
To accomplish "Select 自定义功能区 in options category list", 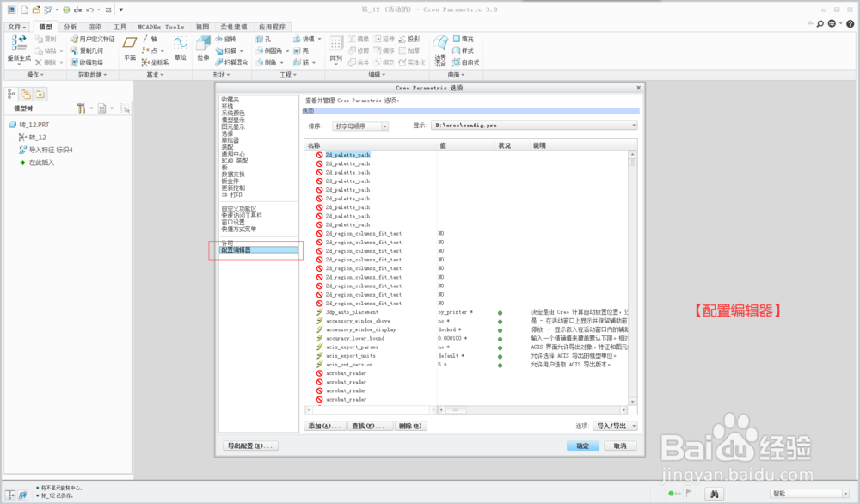I will tap(238, 209).
